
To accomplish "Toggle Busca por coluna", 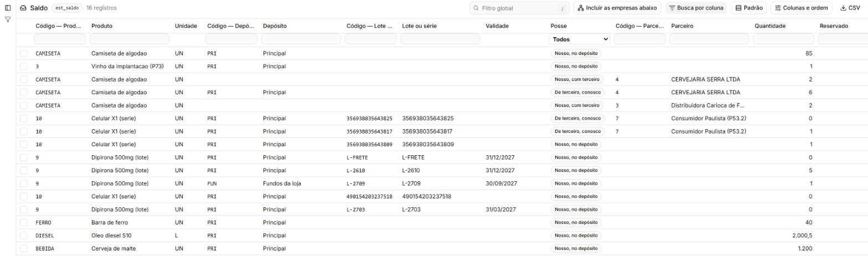I will point(696,8).
